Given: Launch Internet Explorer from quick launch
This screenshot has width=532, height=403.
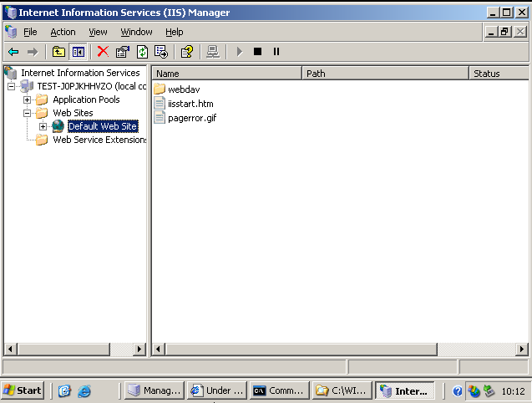Looking at the screenshot, I should pos(84,391).
